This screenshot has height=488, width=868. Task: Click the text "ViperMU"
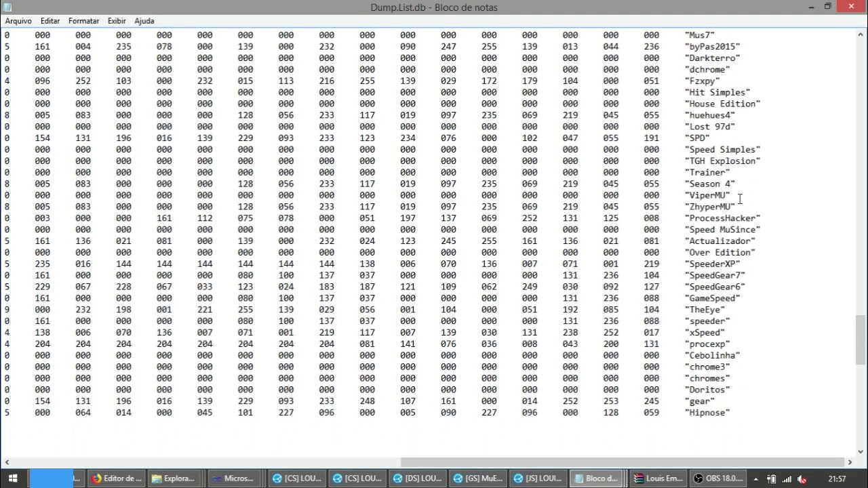(x=707, y=195)
